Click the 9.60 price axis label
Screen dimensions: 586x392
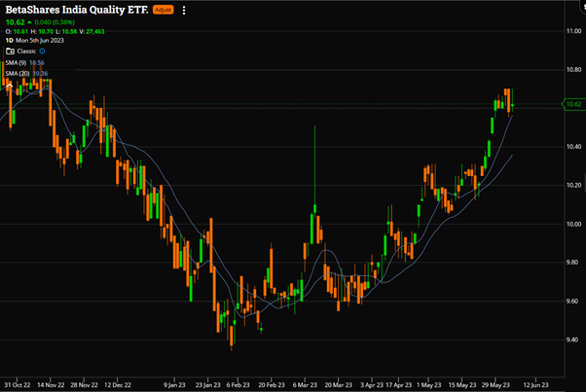click(573, 302)
